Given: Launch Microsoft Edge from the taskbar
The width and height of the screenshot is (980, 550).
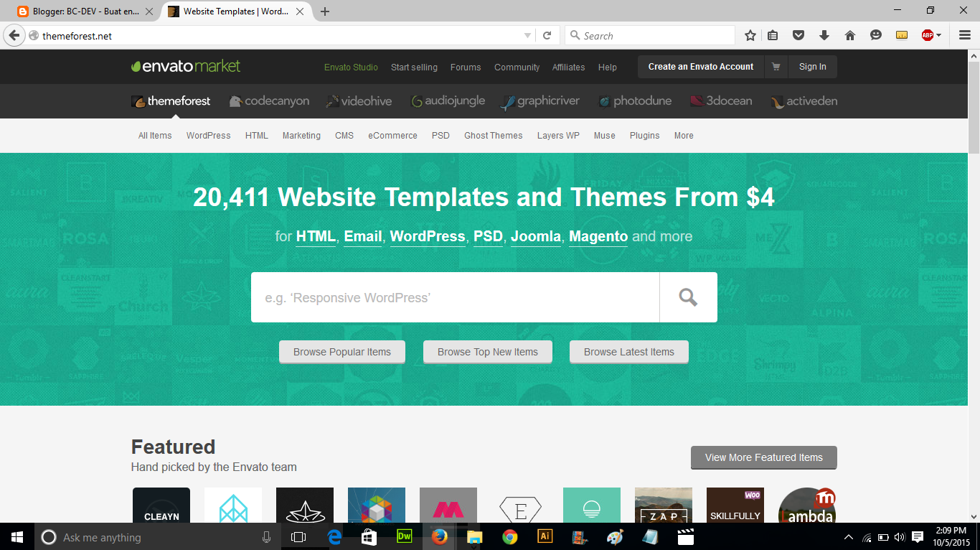Looking at the screenshot, I should click(334, 536).
